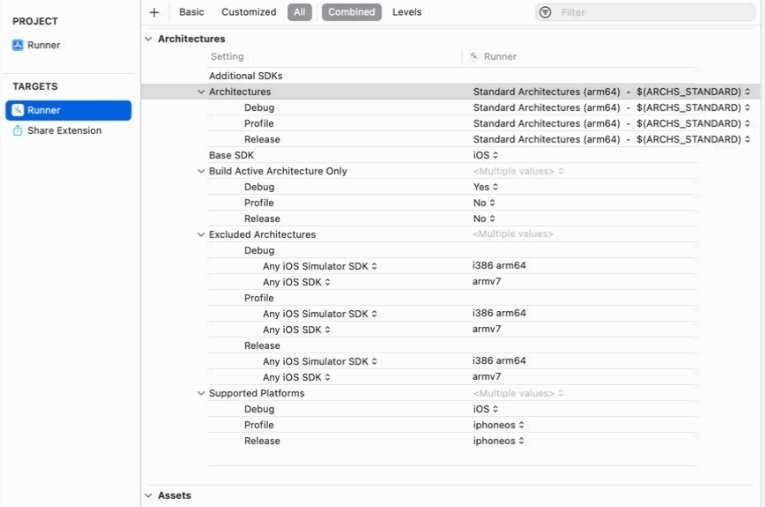Open Architectures Profile value popup
The width and height of the screenshot is (765, 507).
click(611, 123)
